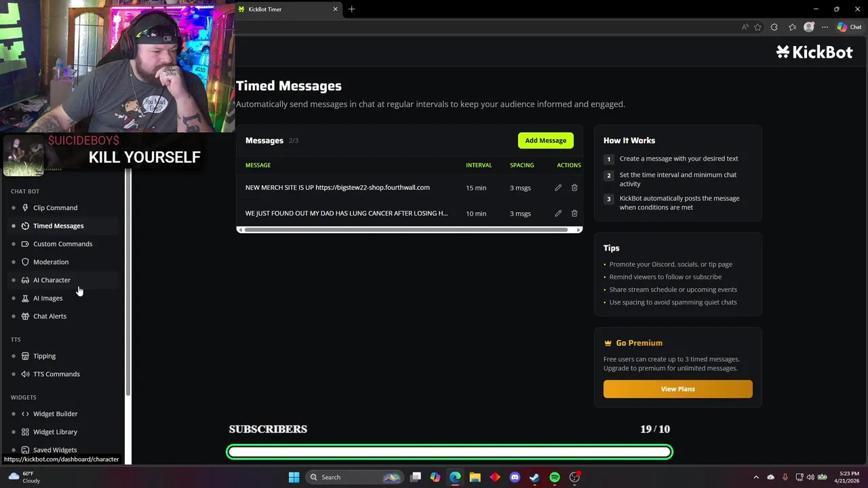Open Custom Commands page
This screenshot has height=488, width=868.
point(62,244)
